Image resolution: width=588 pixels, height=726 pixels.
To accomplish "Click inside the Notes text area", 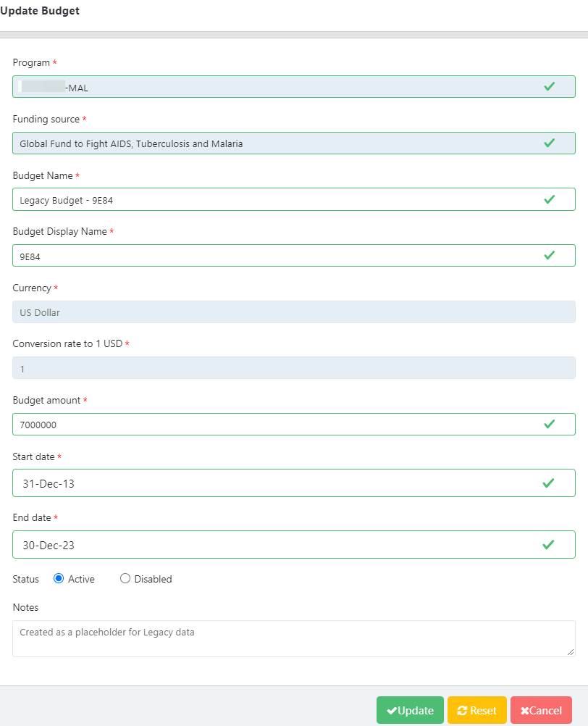I will coord(294,638).
